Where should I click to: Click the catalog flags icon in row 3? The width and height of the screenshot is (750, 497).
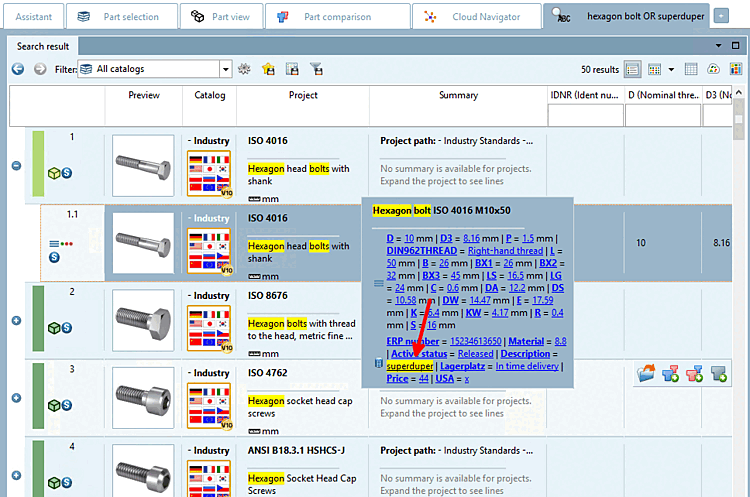[x=210, y=406]
